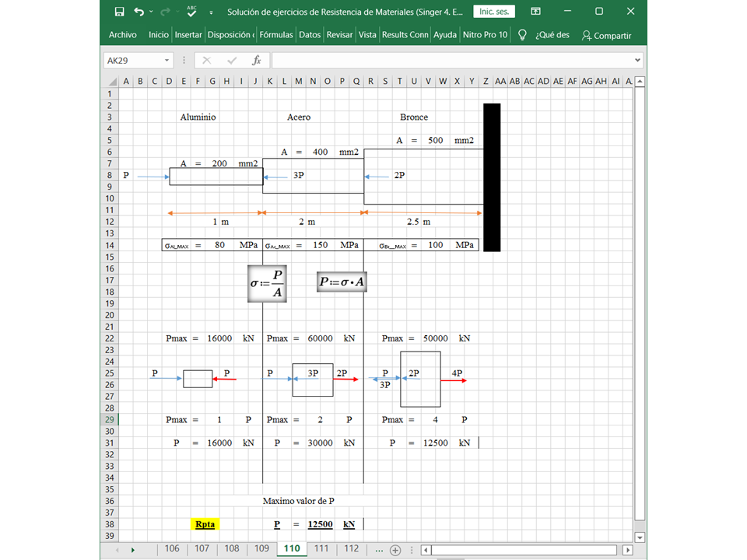The height and width of the screenshot is (560, 747).
Task: Click the Insert Function fx icon
Action: pos(256,61)
